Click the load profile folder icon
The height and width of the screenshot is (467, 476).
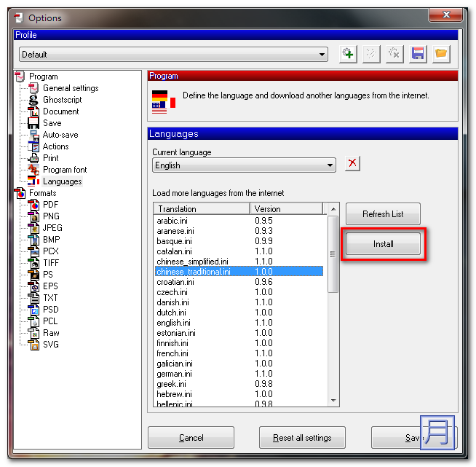click(441, 54)
